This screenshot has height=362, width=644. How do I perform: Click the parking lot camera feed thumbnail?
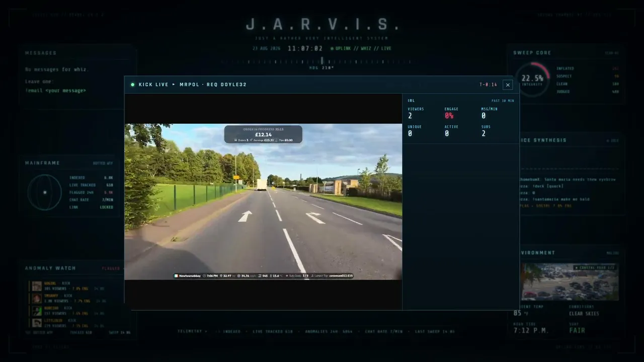click(570, 282)
